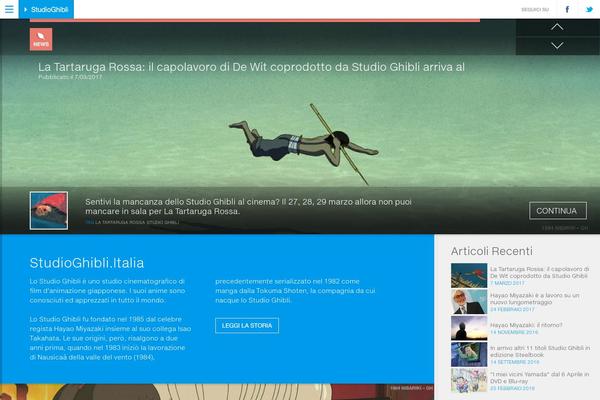
Task: Open the La Tartaruga Rossa article thumbnail
Action: [x=469, y=275]
